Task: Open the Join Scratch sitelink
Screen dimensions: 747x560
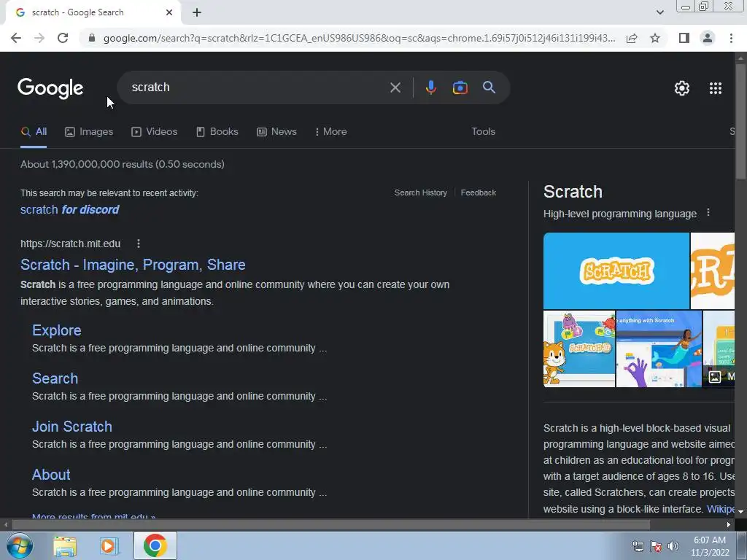Action: coord(72,427)
